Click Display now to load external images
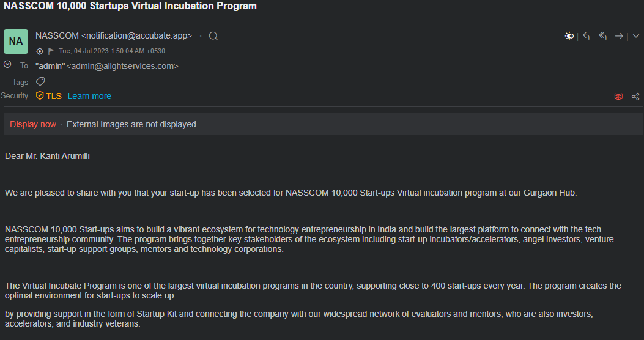This screenshot has width=644, height=340. coord(33,124)
